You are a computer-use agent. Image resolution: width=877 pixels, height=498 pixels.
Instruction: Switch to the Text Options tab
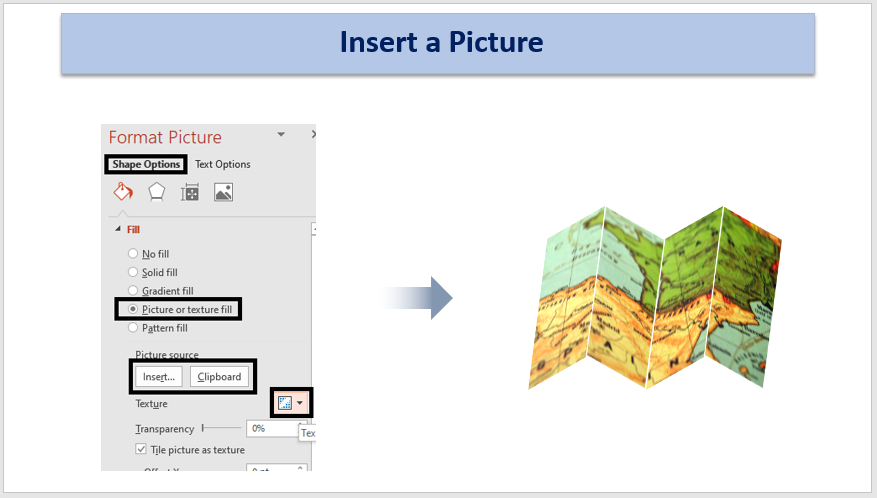(223, 164)
